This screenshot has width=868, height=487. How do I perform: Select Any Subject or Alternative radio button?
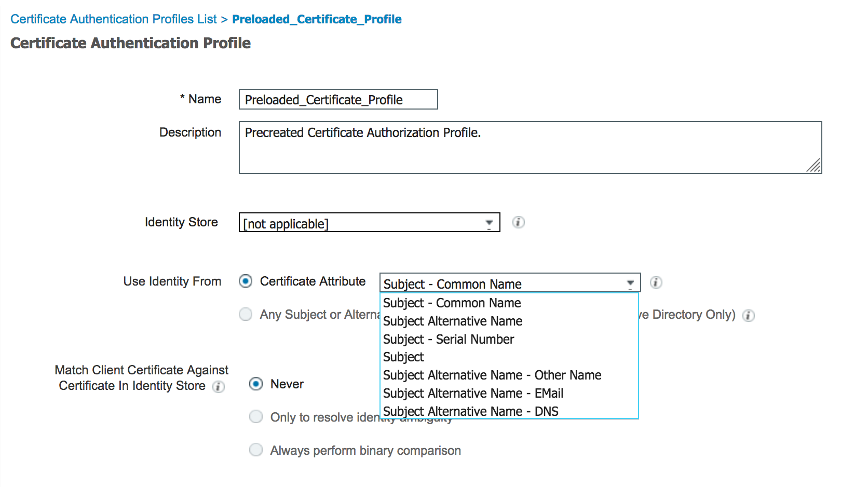(246, 315)
